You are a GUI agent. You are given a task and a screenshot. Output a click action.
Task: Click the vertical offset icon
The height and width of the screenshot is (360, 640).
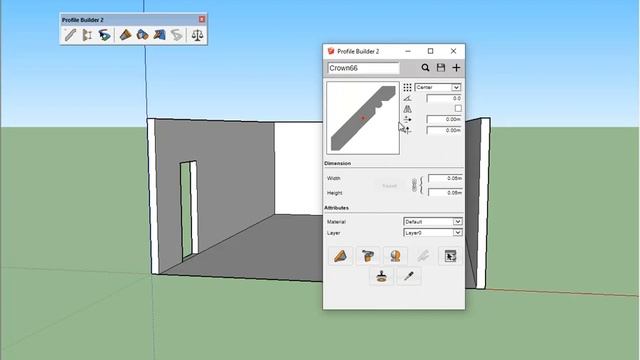click(407, 130)
